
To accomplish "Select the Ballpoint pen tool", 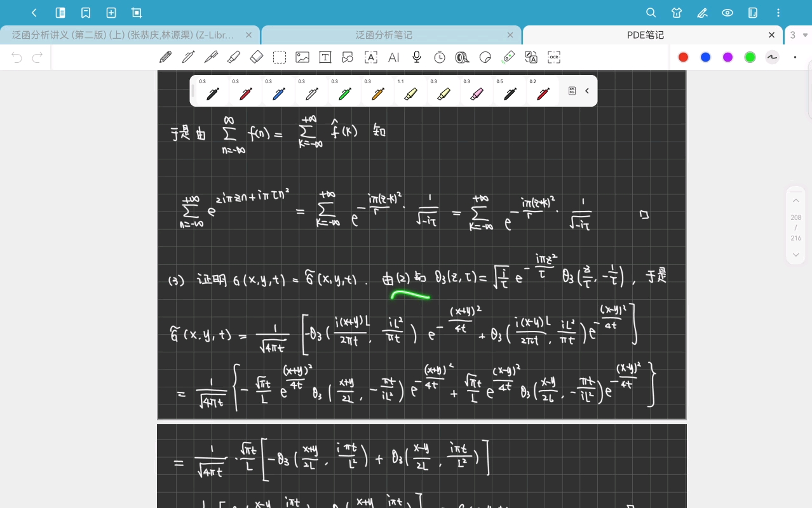I will point(211,57).
